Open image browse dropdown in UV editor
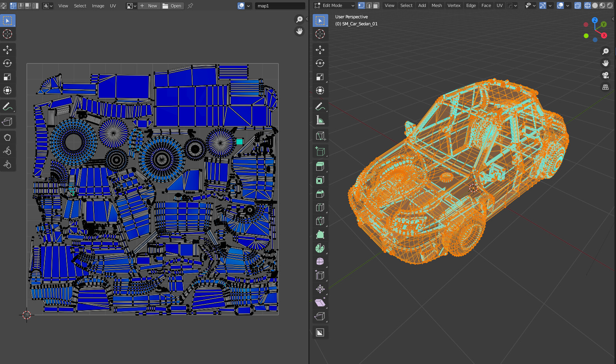 point(131,6)
